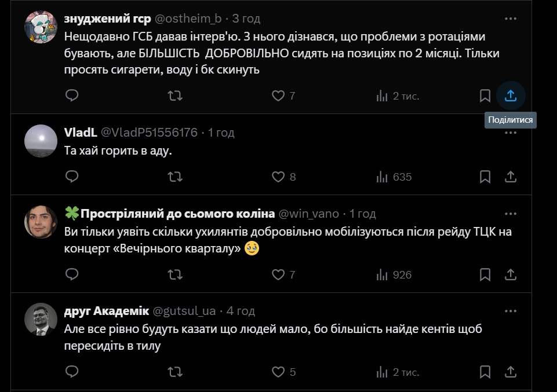Open VladL's profile avatar
This screenshot has height=392, width=557.
[x=41, y=140]
